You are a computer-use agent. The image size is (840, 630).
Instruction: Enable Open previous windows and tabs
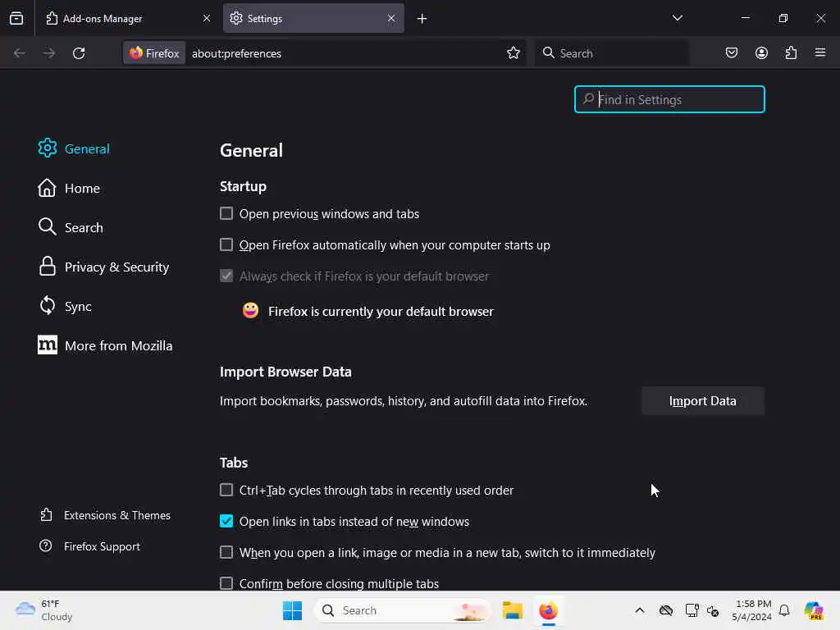pos(226,214)
